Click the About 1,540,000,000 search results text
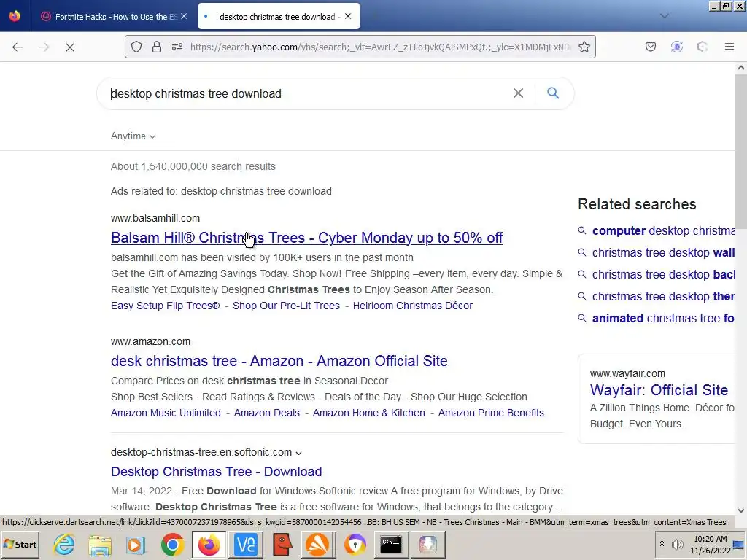This screenshot has height=560, width=747. pos(193,166)
